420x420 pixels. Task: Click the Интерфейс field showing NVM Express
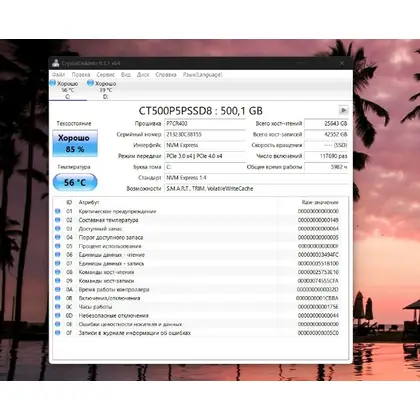tap(205, 145)
